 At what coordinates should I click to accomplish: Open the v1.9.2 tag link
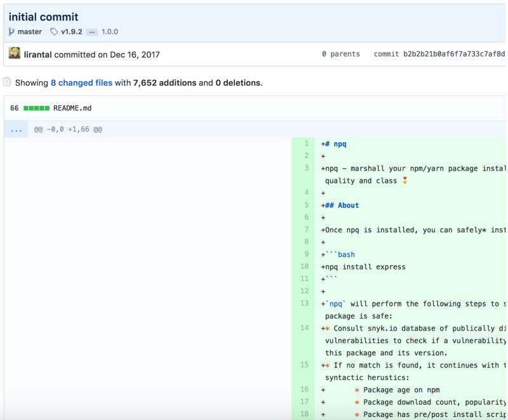pos(71,32)
